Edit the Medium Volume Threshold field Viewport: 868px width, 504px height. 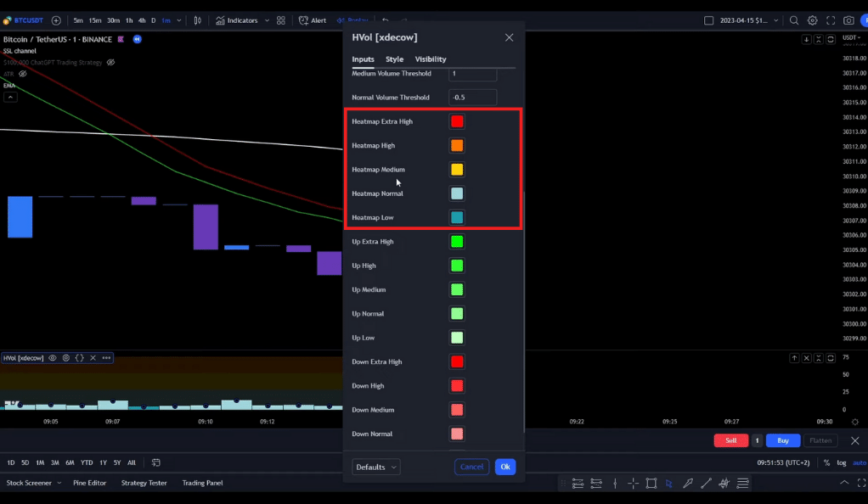pyautogui.click(x=473, y=75)
